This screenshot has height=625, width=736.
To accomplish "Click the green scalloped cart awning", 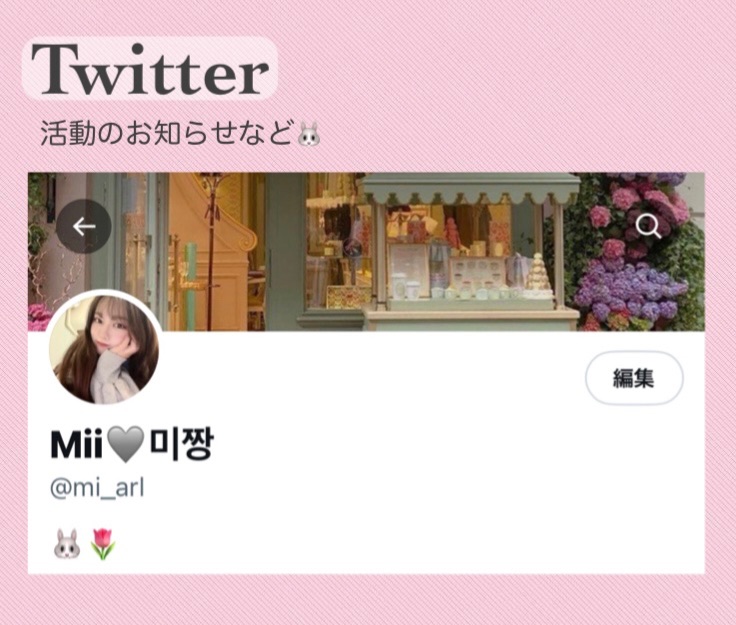I will (x=471, y=189).
